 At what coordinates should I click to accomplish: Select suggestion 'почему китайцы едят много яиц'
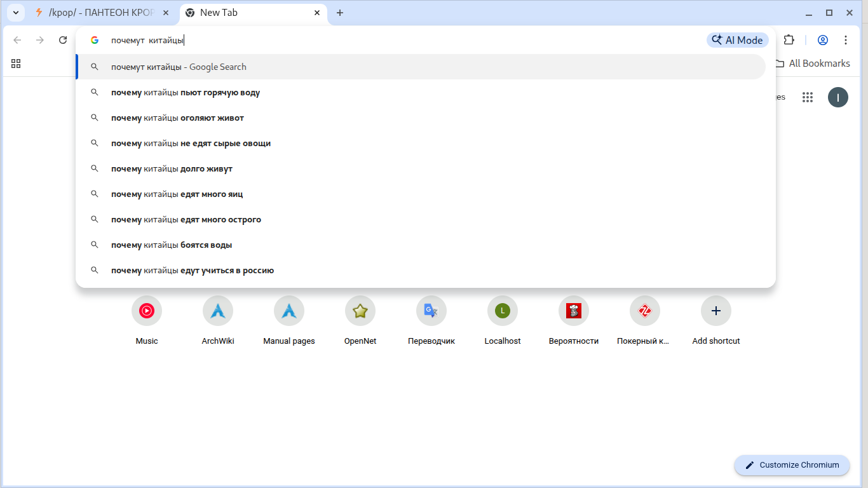(421, 194)
